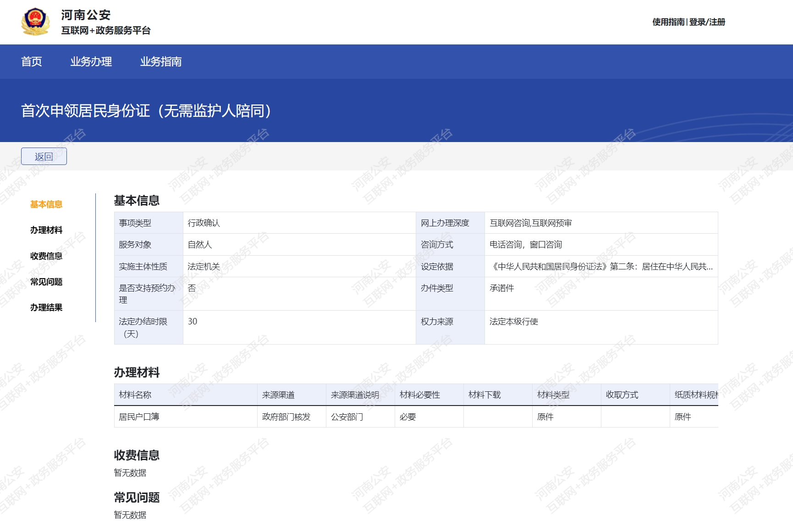Viewport: 793px width, 532px height.
Task: Select 办理结果 in the side navigation
Action: [46, 307]
